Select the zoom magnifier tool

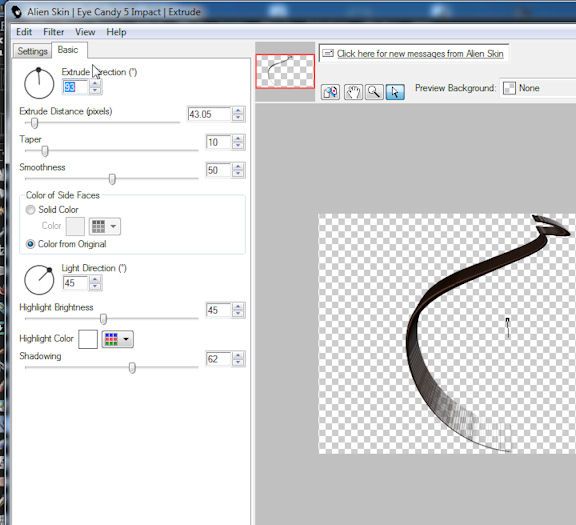click(374, 92)
